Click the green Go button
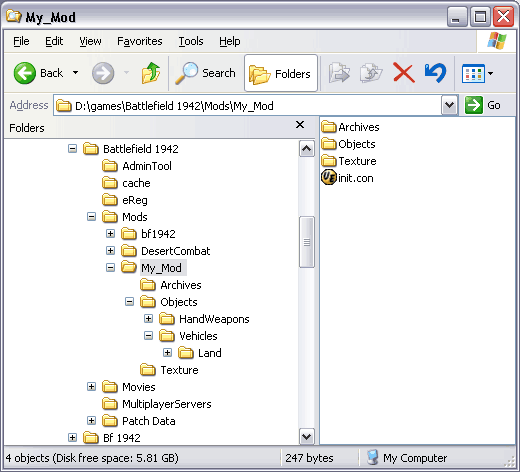 tap(482, 105)
